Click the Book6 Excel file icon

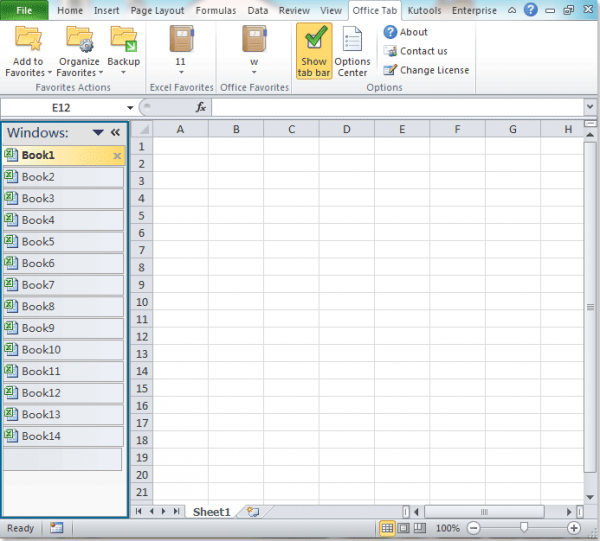point(11,262)
